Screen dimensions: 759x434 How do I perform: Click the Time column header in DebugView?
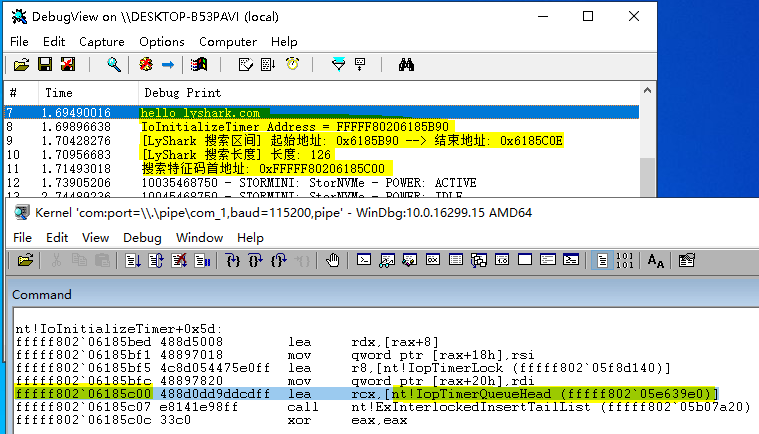[88, 92]
